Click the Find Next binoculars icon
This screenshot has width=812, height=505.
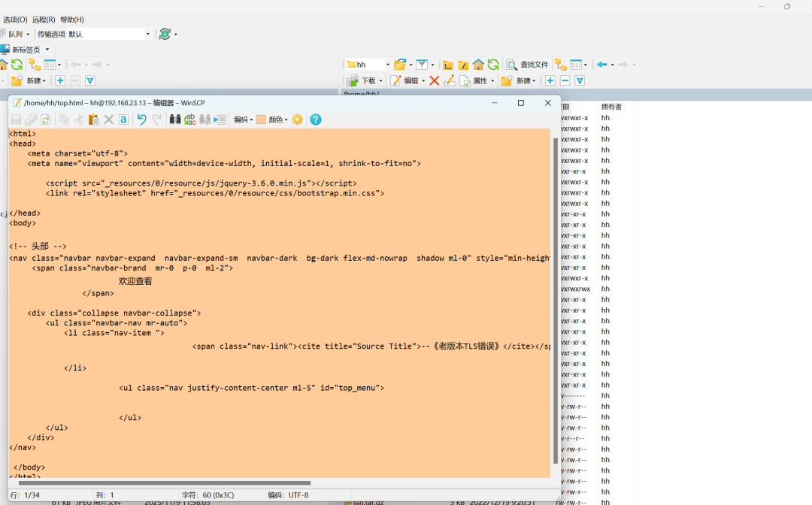205,119
